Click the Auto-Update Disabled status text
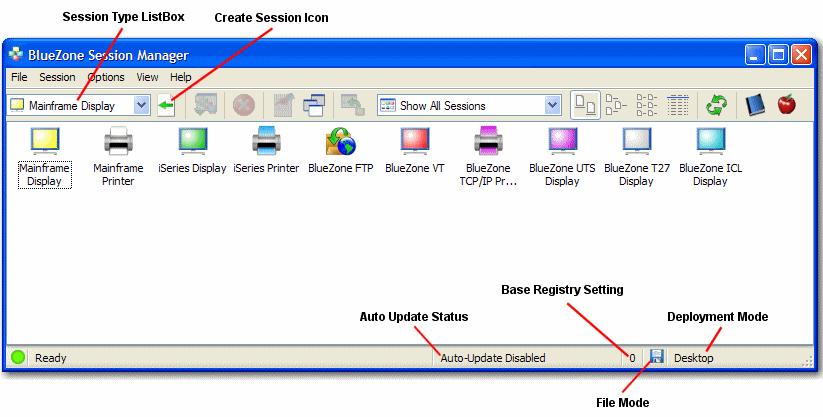Image resolution: width=823 pixels, height=417 pixels. click(493, 358)
